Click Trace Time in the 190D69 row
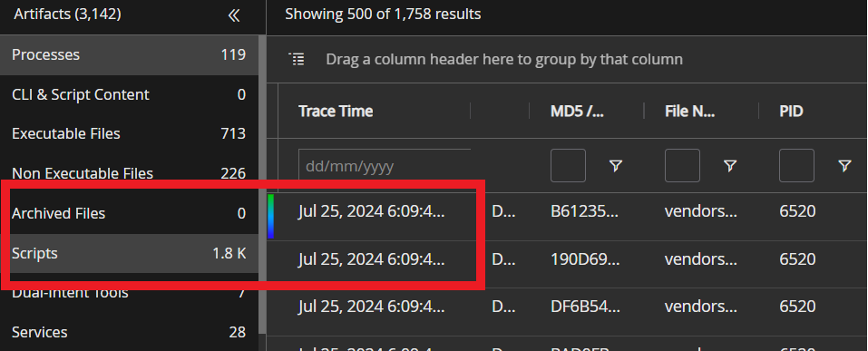 (372, 259)
